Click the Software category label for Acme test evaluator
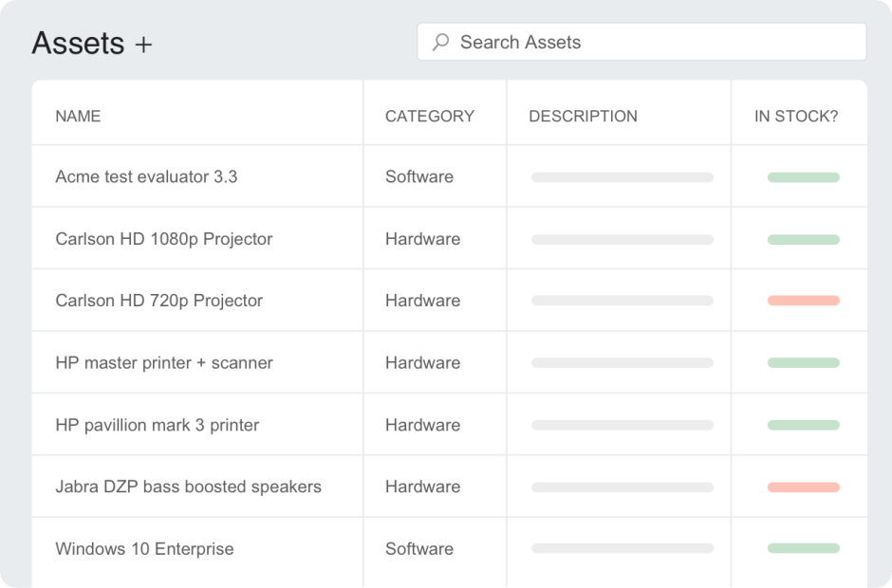 pyautogui.click(x=418, y=176)
